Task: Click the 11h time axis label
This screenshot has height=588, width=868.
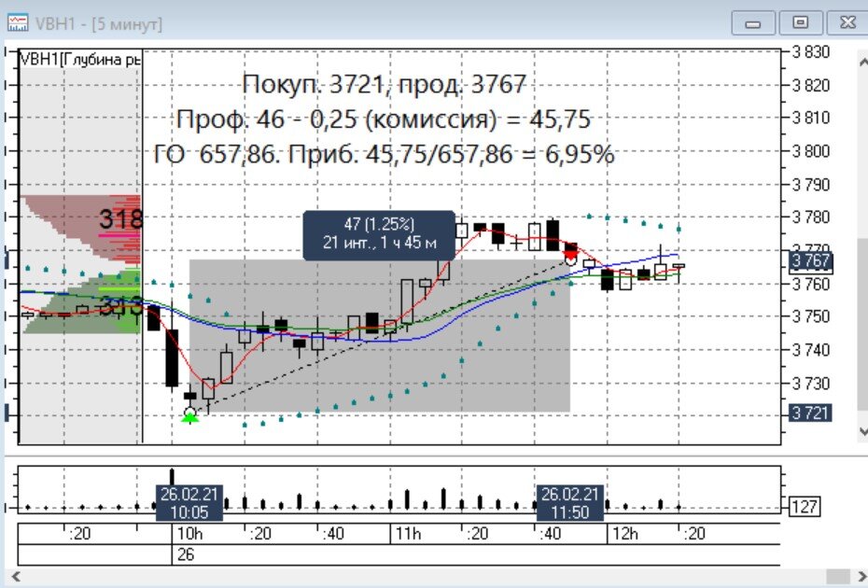Action: (408, 534)
